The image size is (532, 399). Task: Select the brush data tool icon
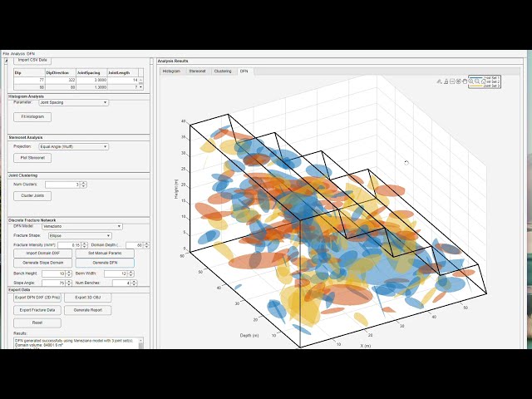coord(446,81)
